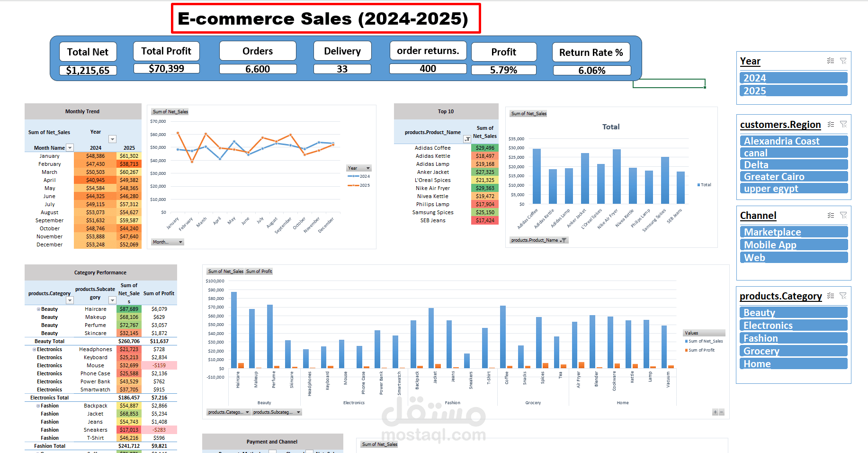Collapse the Electronics group in Category Performance
This screenshot has height=453, width=868.
click(x=35, y=349)
